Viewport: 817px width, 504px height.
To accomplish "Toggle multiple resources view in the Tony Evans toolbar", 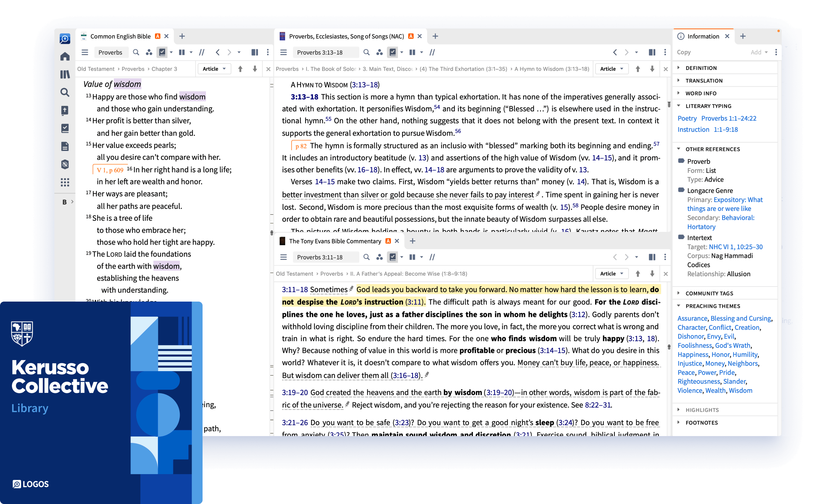I will pyautogui.click(x=412, y=257).
